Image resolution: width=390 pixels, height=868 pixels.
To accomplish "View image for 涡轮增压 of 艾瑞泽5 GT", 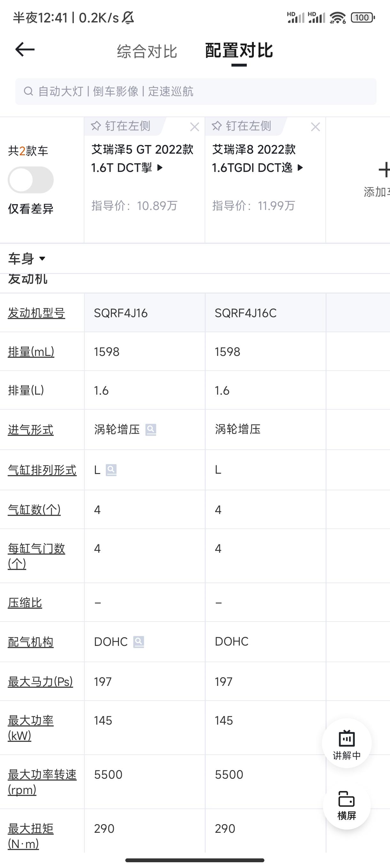I will (151, 430).
